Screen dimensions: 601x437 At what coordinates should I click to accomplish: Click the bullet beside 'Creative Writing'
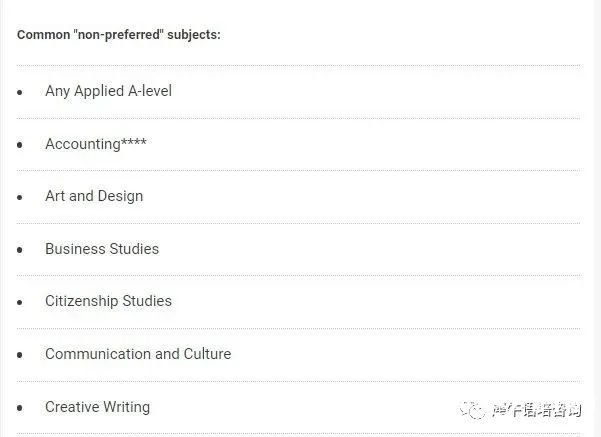[20, 408]
